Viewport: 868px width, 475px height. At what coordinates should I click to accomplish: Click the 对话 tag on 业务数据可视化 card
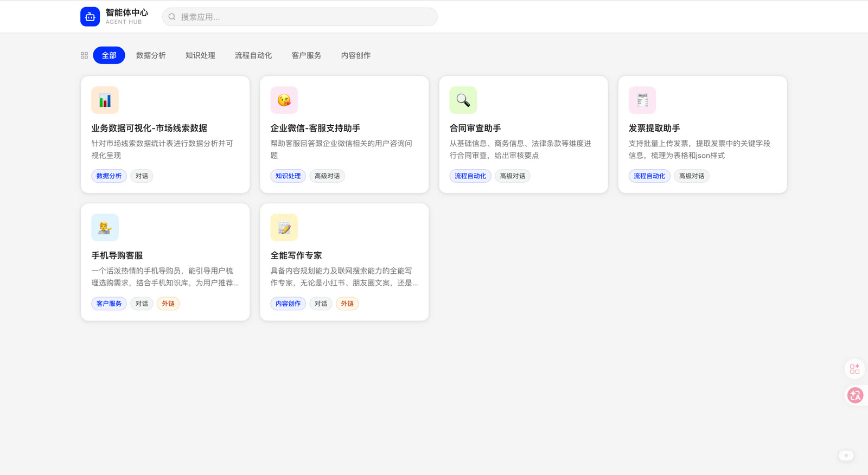coord(142,176)
